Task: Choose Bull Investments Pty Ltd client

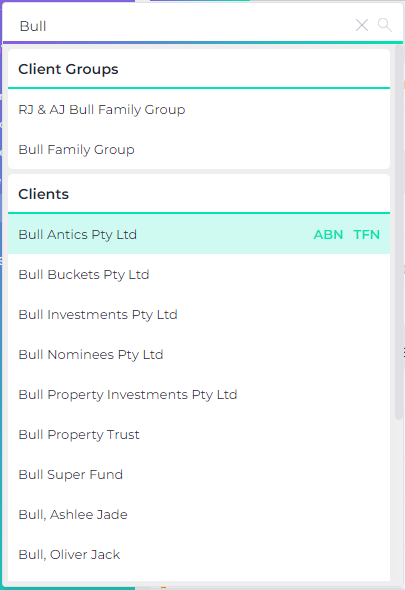Action: click(x=199, y=314)
